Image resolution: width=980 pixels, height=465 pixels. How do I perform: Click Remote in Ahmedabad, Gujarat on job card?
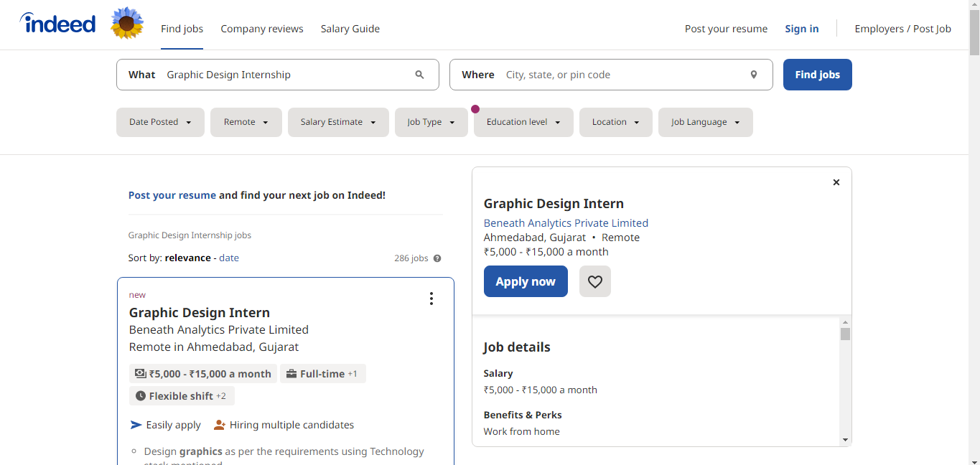214,347
